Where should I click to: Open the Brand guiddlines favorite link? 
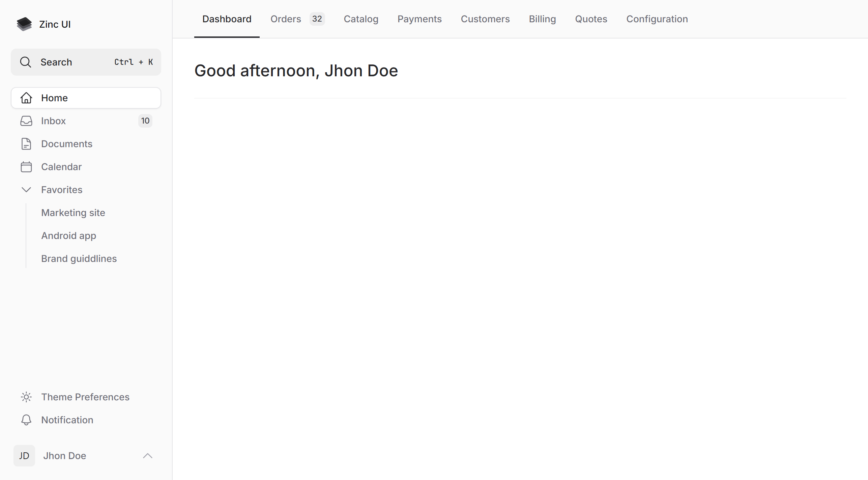click(79, 258)
